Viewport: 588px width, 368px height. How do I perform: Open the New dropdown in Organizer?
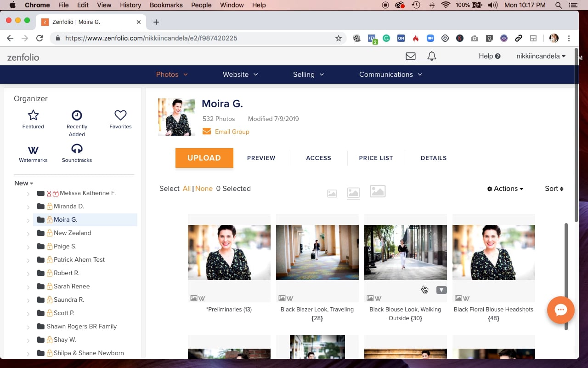(23, 183)
